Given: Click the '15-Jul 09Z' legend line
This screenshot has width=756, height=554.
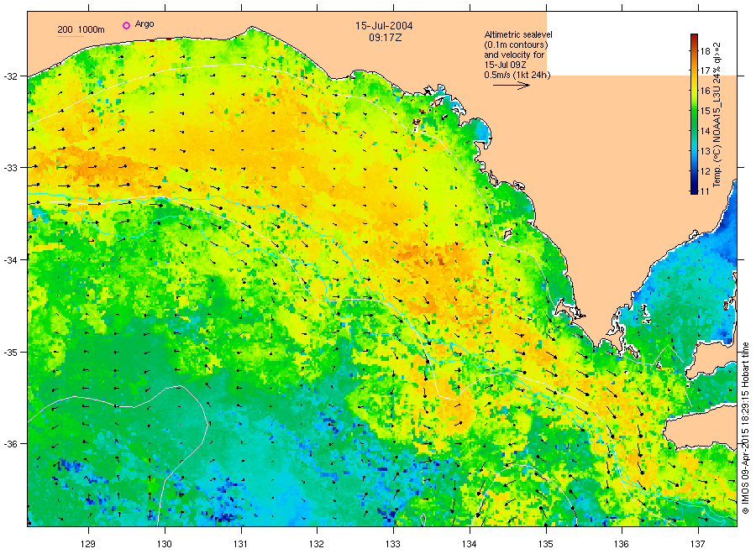Looking at the screenshot, I should 505,65.
